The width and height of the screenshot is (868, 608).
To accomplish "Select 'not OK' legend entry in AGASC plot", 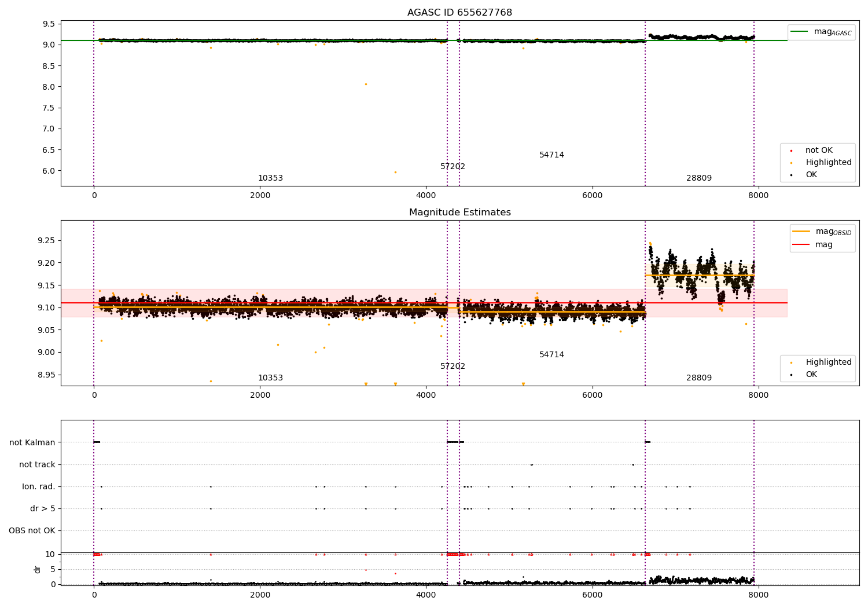I will [x=818, y=150].
